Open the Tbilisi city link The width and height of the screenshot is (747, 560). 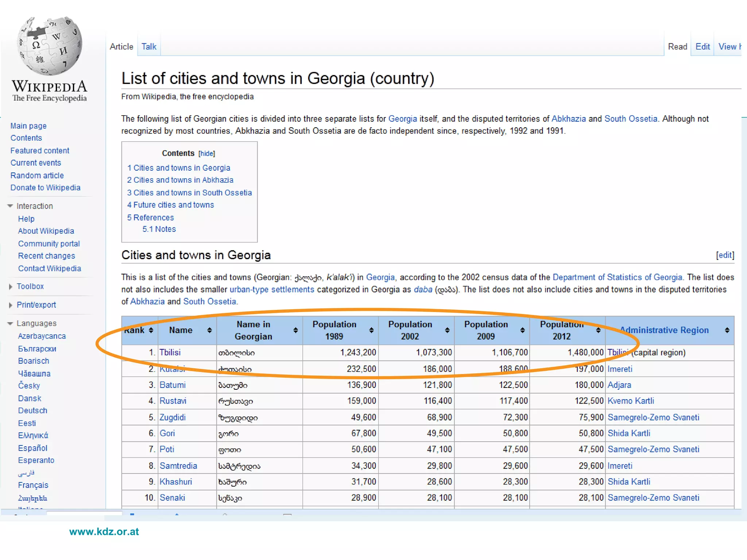click(170, 353)
